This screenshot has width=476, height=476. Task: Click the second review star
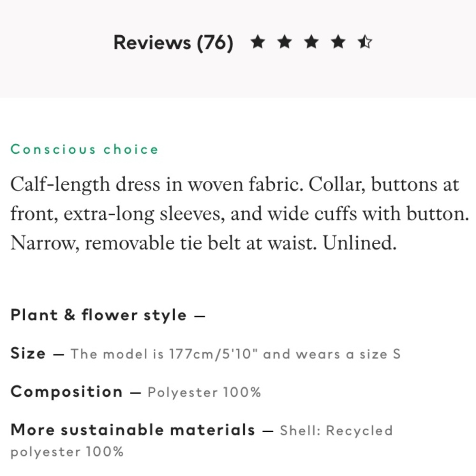tap(285, 41)
